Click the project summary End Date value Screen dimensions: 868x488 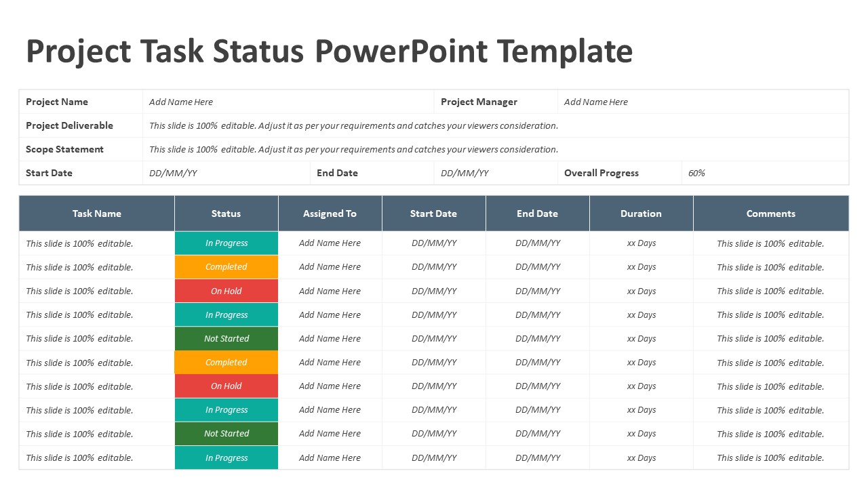pos(465,173)
